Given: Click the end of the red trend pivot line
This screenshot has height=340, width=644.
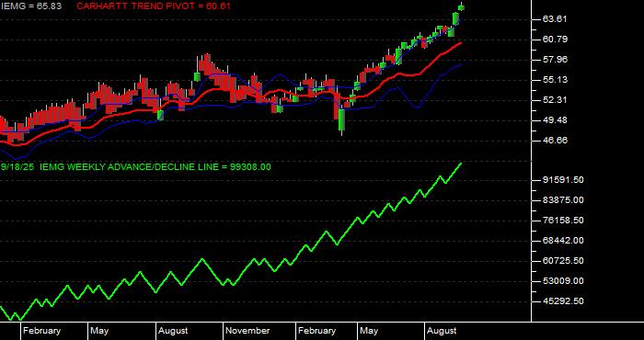Looking at the screenshot, I should (461, 42).
